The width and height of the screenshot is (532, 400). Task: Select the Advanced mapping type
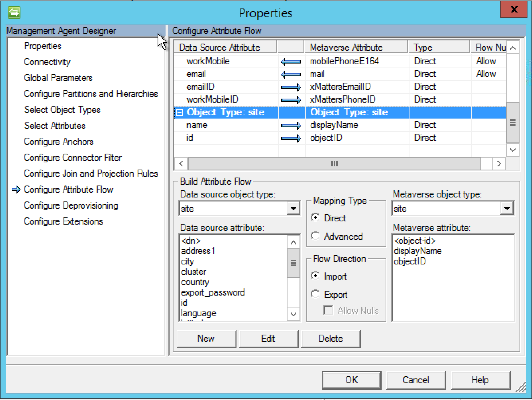point(315,236)
